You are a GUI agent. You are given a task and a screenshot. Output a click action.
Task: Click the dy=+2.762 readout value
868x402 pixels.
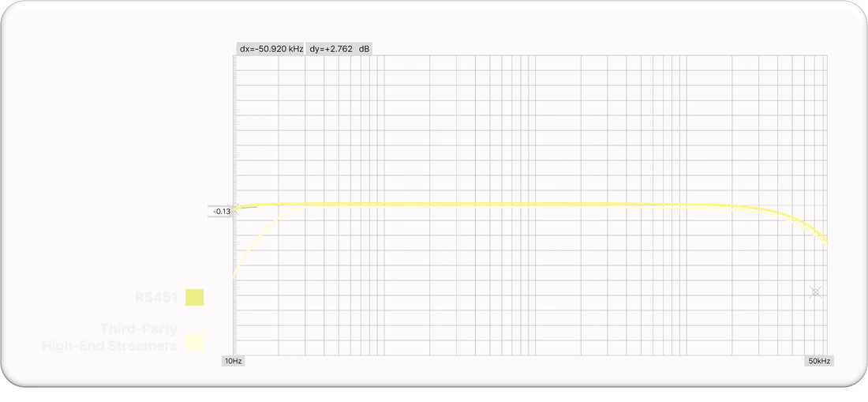click(331, 49)
